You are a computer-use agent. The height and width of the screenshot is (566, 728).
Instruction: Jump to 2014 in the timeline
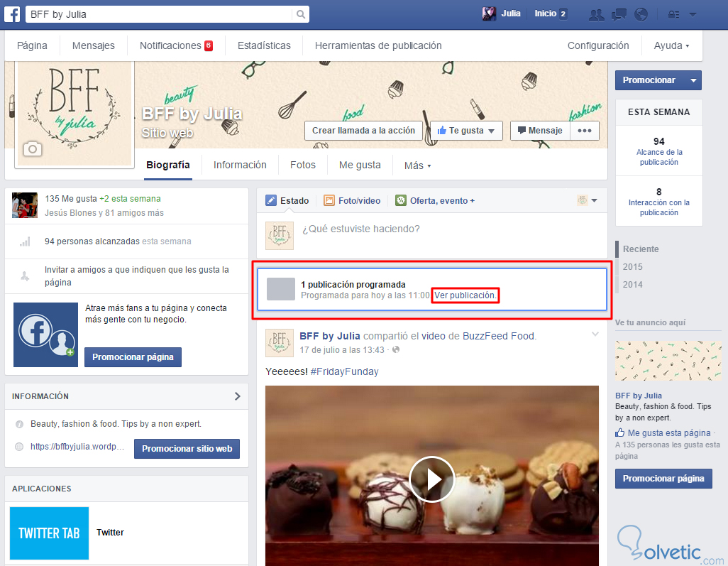coord(632,284)
